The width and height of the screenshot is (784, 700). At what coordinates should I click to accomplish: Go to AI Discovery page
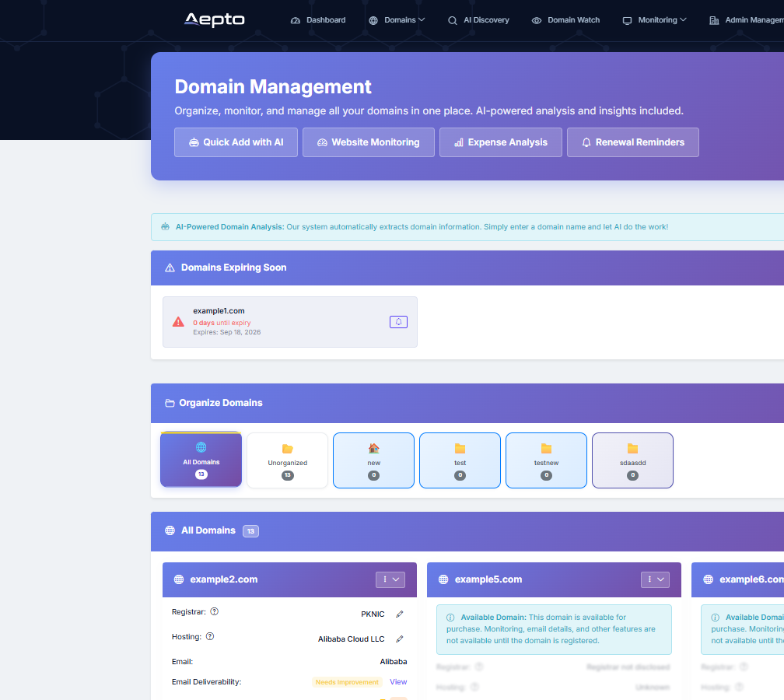pos(478,20)
